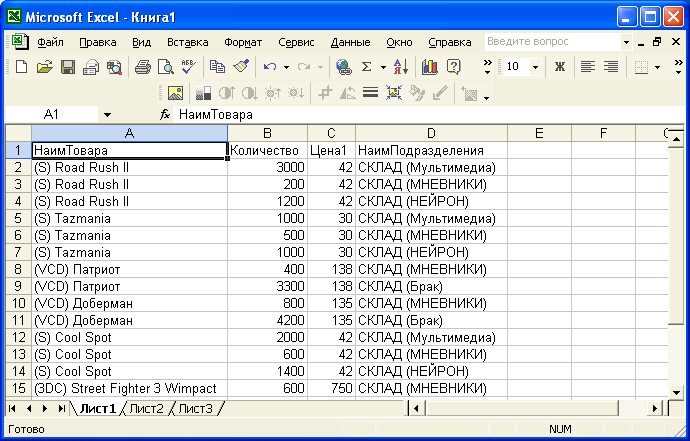
Task: Click the Compress Pictures icon
Action: tap(394, 93)
